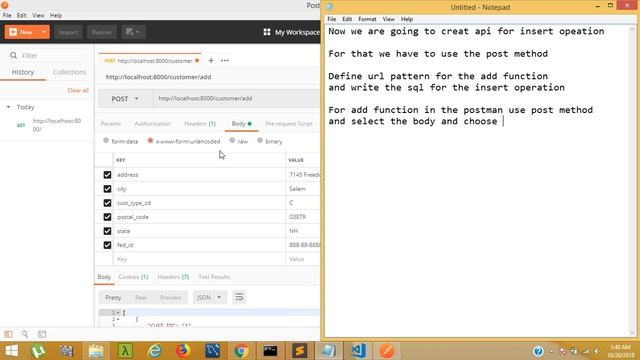Open the tab options three-dots menu
Image resolution: width=640 pixels, height=360 pixels.
pyautogui.click(x=225, y=60)
